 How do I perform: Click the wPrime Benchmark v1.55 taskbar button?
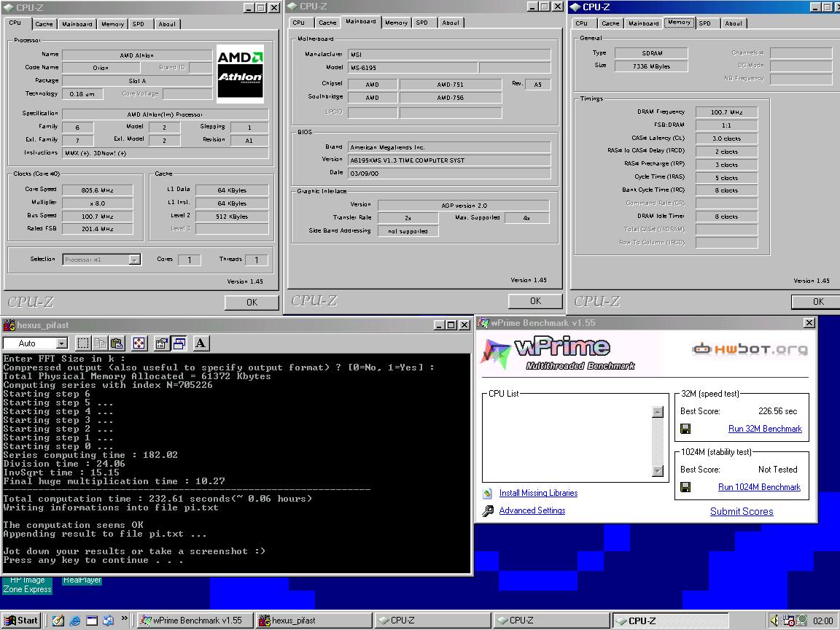(195, 621)
